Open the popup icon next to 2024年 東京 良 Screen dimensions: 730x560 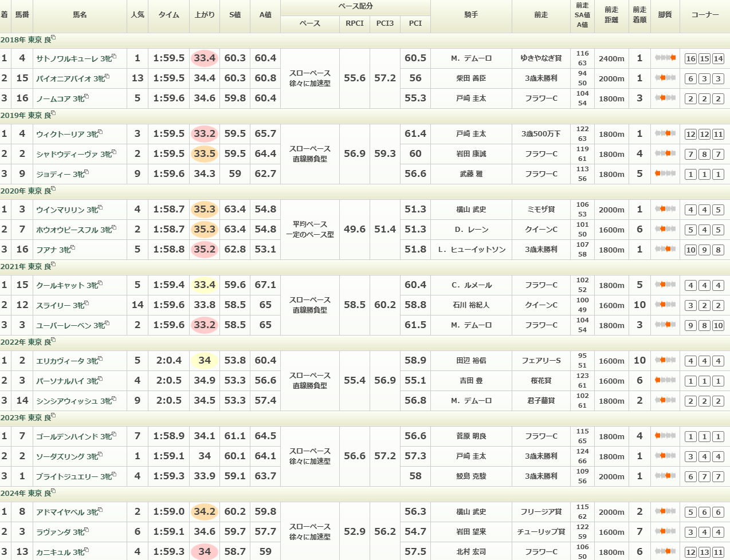(53, 491)
